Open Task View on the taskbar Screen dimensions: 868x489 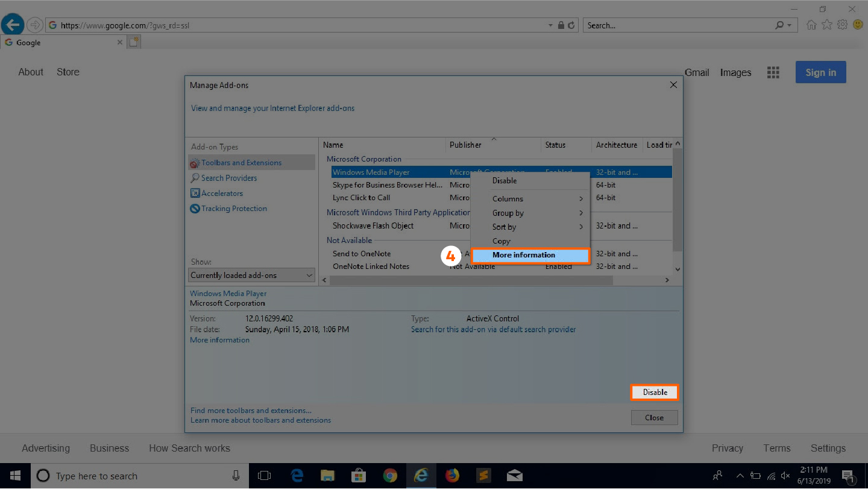pyautogui.click(x=264, y=476)
